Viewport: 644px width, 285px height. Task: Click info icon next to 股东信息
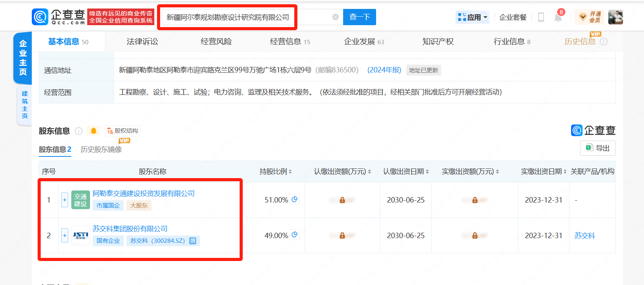click(79, 131)
